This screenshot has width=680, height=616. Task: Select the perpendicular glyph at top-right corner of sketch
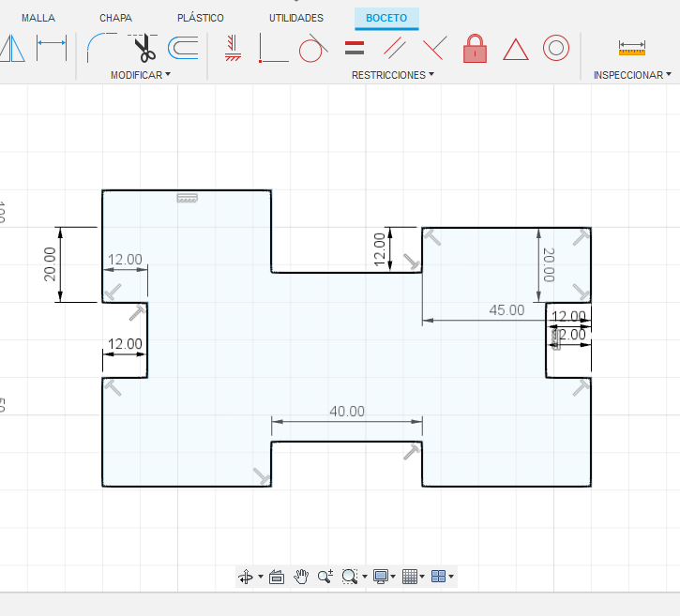pos(582,237)
